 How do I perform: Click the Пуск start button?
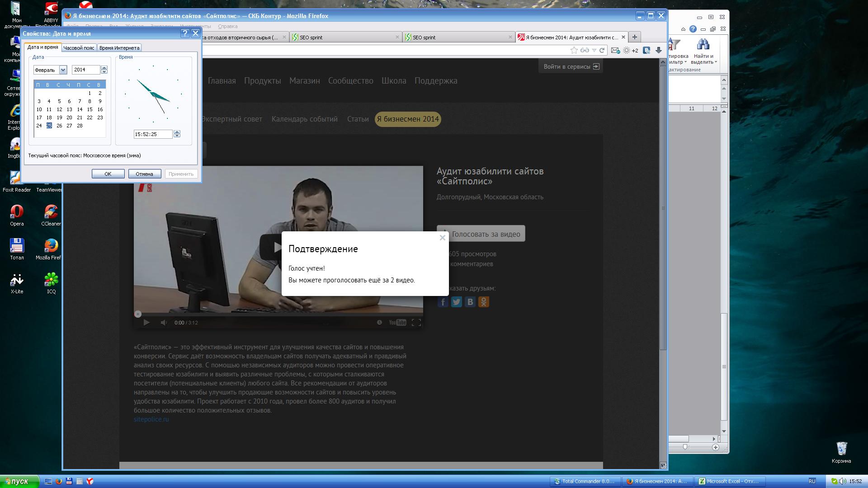point(20,481)
